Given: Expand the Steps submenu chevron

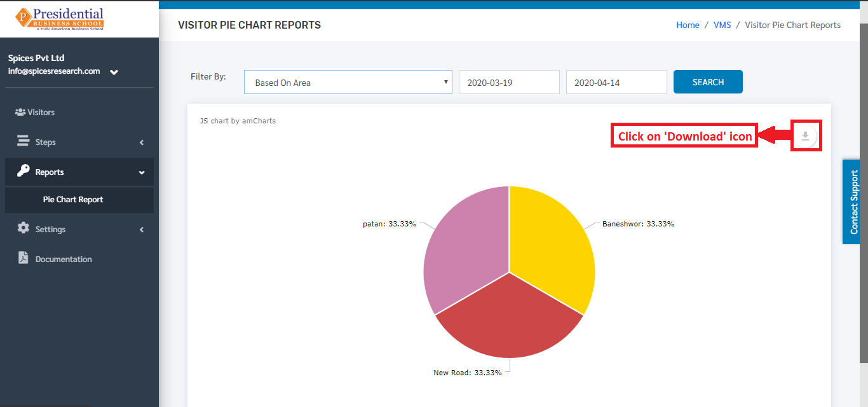Looking at the screenshot, I should [x=142, y=142].
